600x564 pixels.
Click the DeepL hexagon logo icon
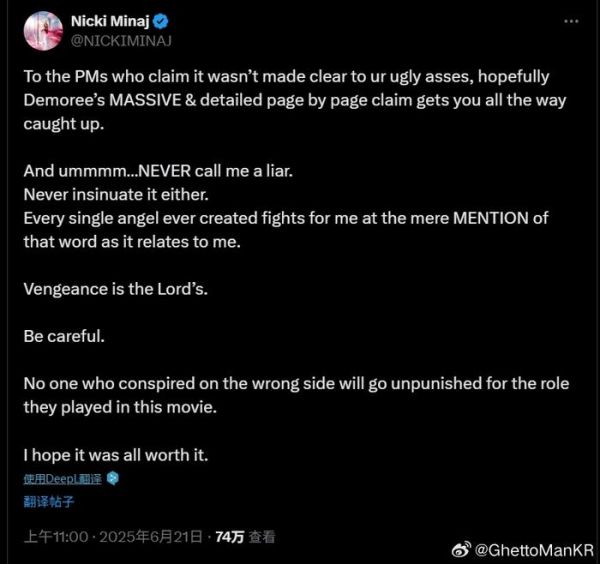(x=113, y=479)
